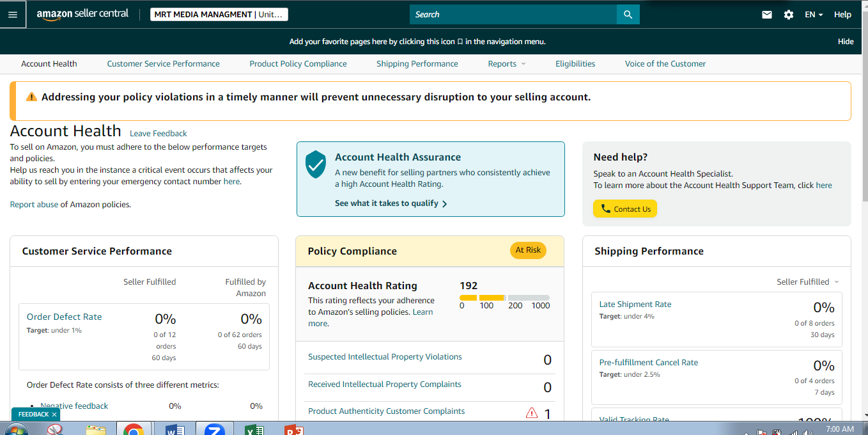Image resolution: width=868 pixels, height=435 pixels.
Task: Click the At Risk badge
Action: [528, 250]
